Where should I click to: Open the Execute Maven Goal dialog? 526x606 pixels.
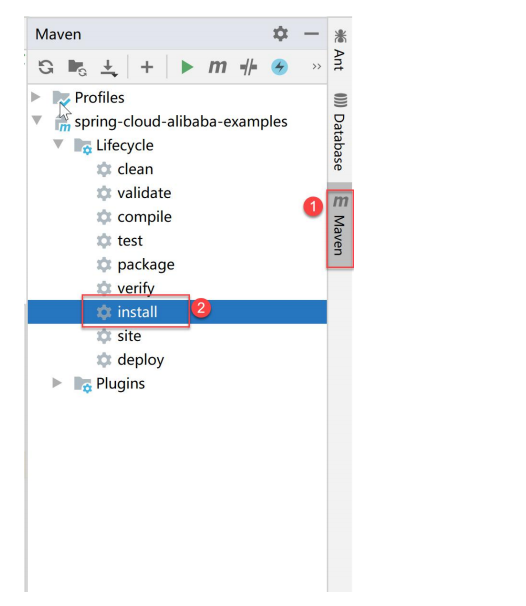[218, 67]
